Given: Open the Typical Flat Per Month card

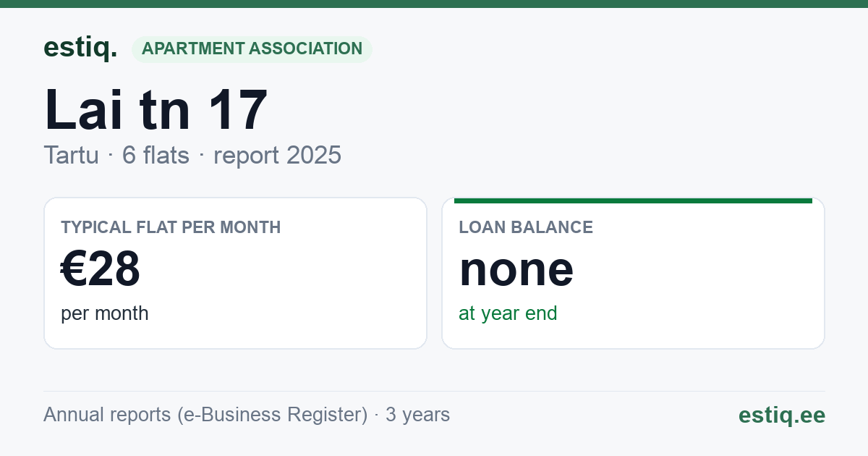Looking at the screenshot, I should click(x=235, y=273).
